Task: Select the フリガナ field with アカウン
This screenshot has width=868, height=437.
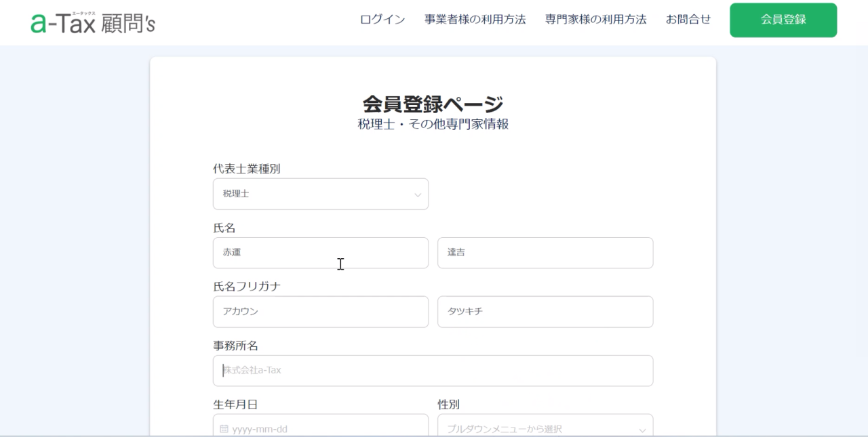Action: [320, 312]
